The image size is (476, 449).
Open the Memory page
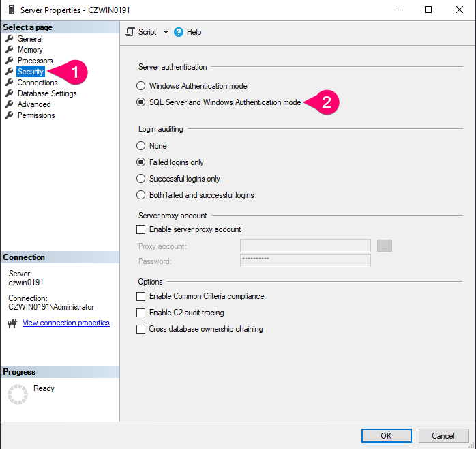pos(30,50)
